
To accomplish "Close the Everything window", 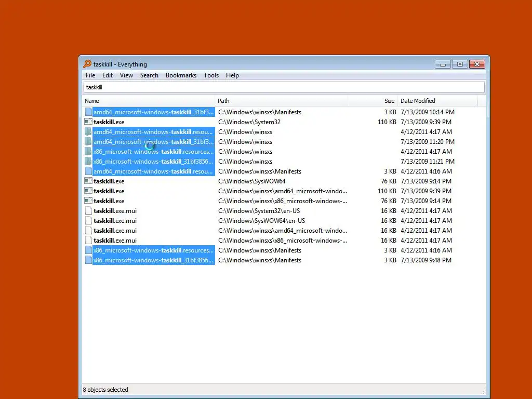I will (x=477, y=64).
